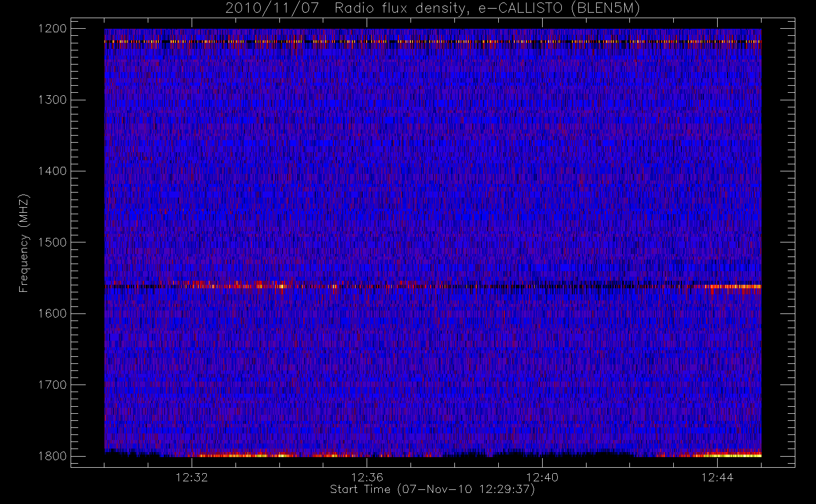Select the 1200 frequency tick label

click(52, 29)
